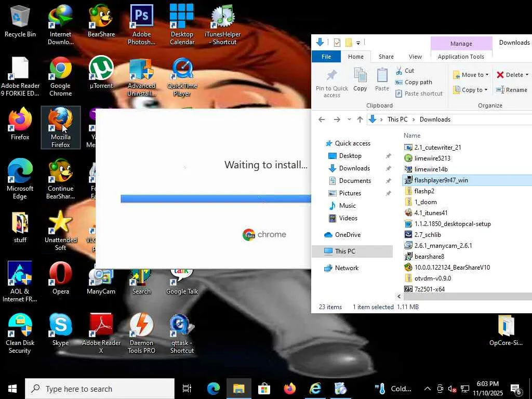532x399 pixels.
Task: Click Cut in the Clipboard group
Action: (405, 71)
